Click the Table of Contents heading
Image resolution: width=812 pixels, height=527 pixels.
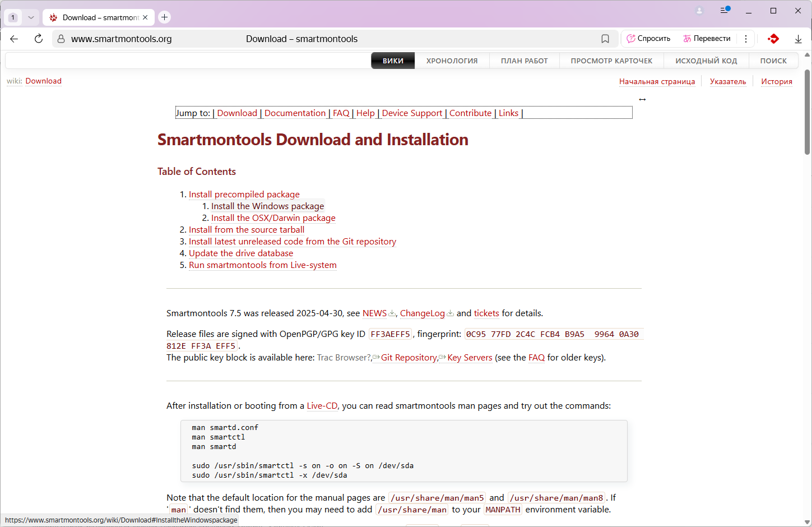pos(197,172)
